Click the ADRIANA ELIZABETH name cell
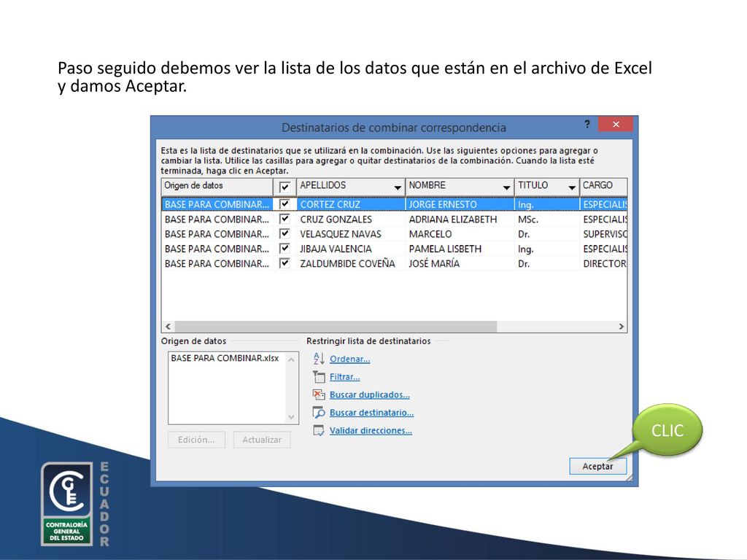The width and height of the screenshot is (747, 560). pos(460,219)
